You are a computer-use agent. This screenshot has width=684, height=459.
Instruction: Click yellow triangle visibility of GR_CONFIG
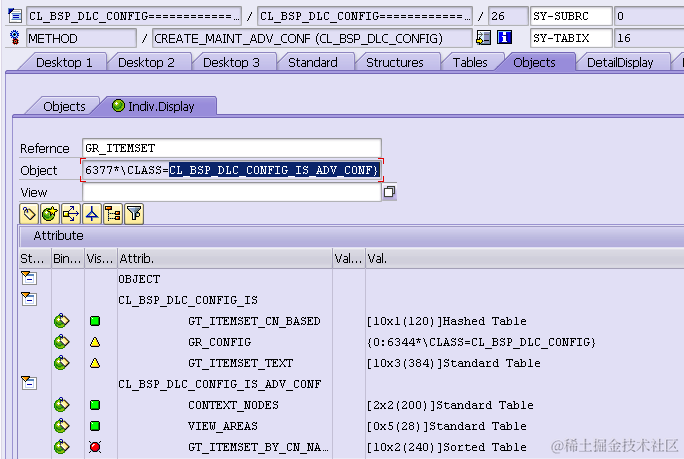[95, 342]
